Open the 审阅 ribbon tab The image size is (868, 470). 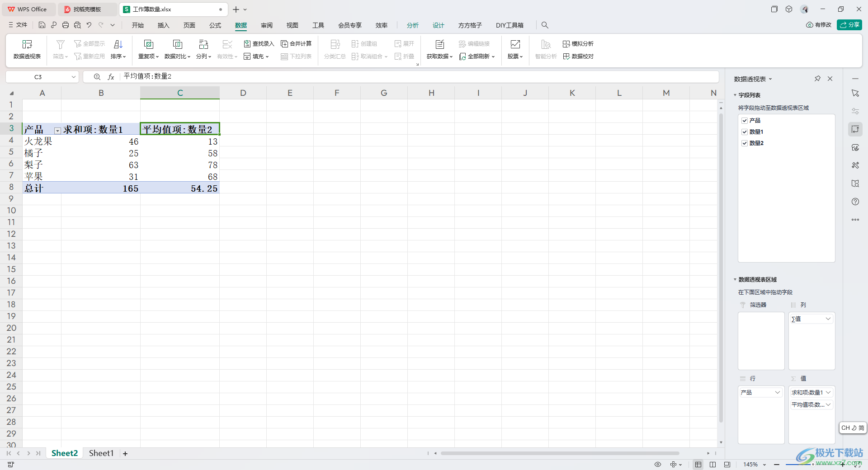click(267, 25)
